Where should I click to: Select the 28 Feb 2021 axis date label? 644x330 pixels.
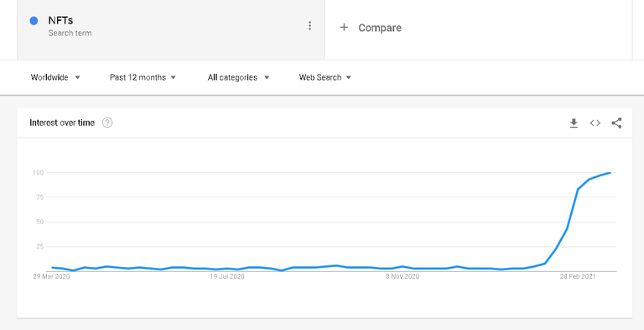coord(578,276)
